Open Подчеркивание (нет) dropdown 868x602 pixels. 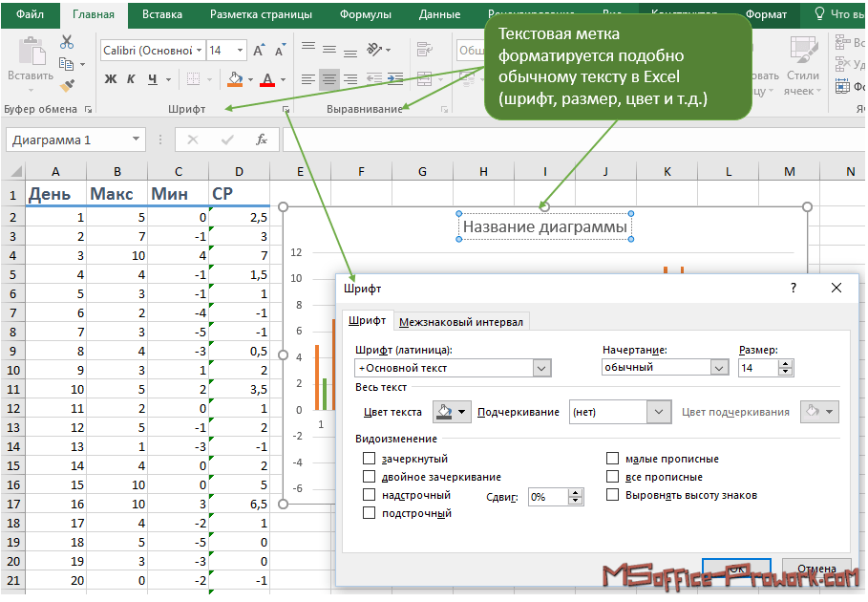click(x=659, y=412)
